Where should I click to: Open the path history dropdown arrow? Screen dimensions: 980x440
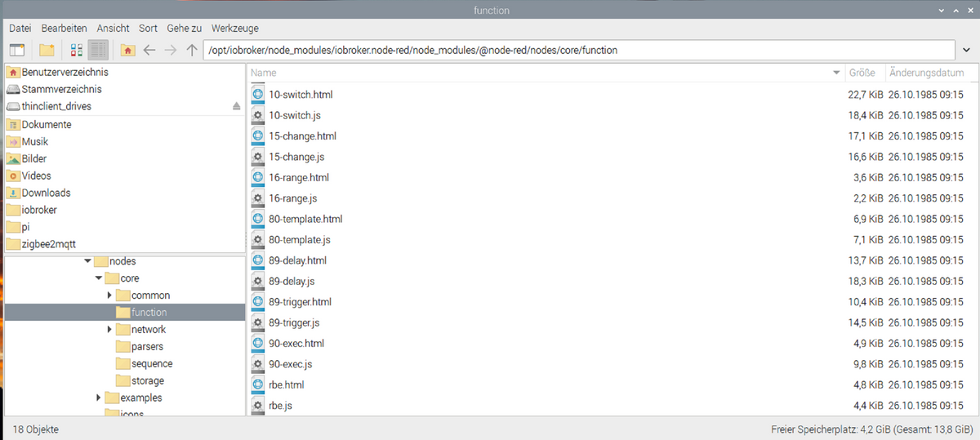[x=967, y=50]
